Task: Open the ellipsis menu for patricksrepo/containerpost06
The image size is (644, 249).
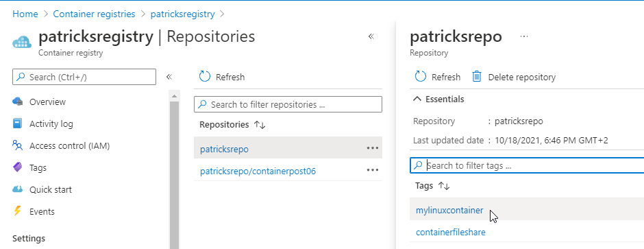Action: click(x=373, y=169)
